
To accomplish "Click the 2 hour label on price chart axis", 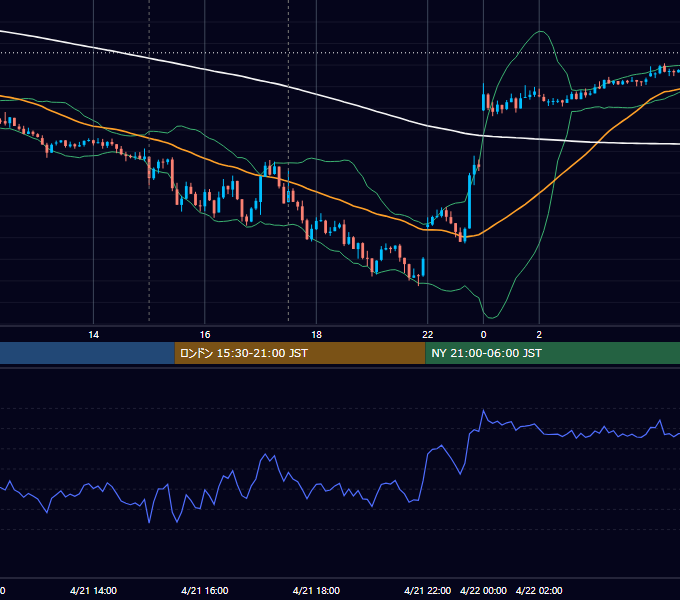I will coord(539,335).
